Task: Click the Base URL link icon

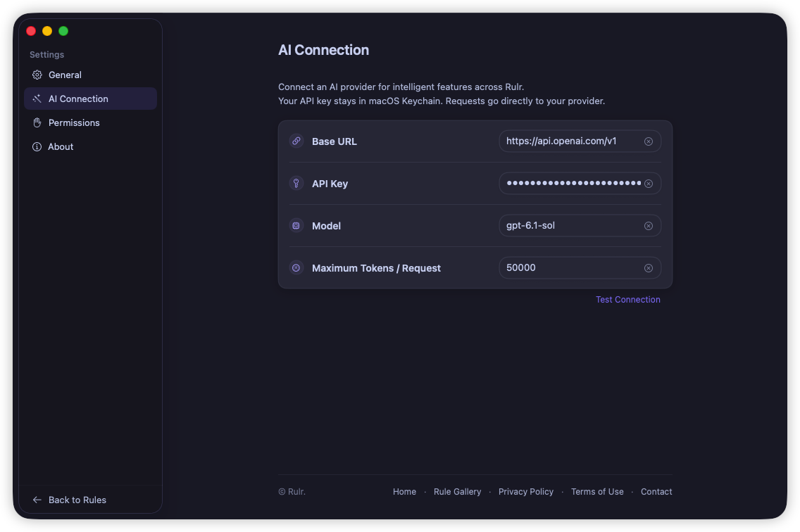Action: coord(296,141)
